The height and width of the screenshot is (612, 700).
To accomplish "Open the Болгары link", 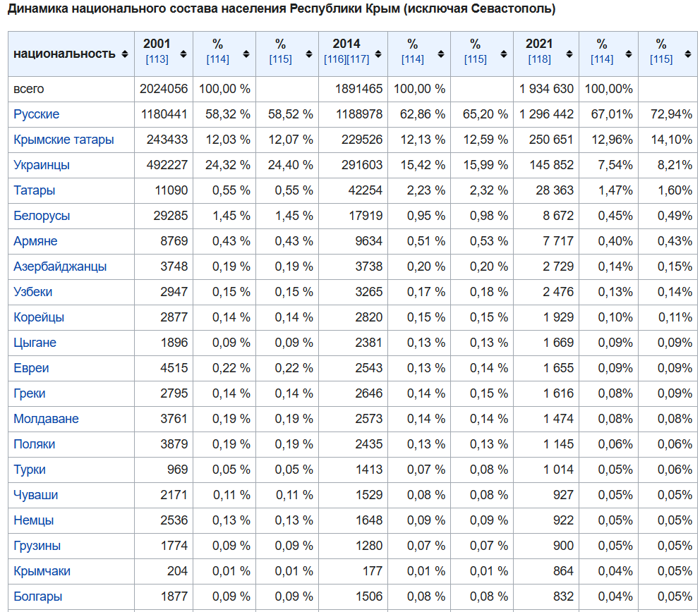I will tap(38, 597).
